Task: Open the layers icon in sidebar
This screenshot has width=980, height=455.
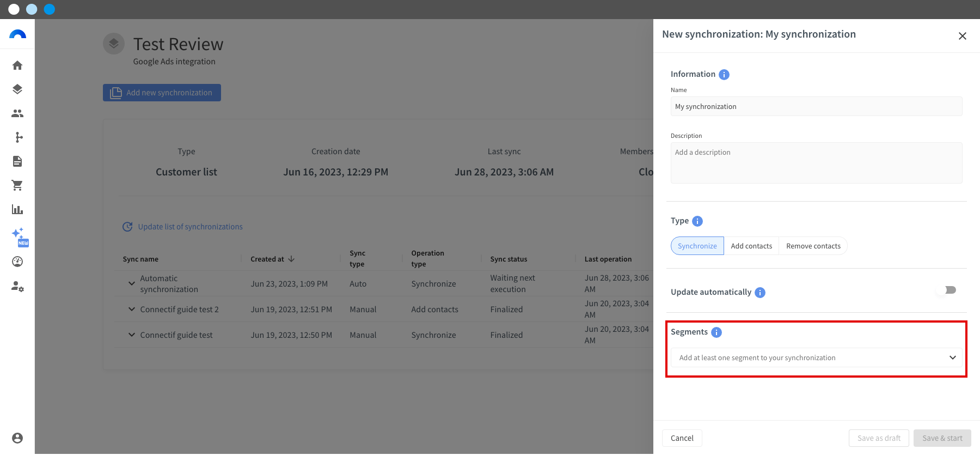Action: [x=17, y=89]
